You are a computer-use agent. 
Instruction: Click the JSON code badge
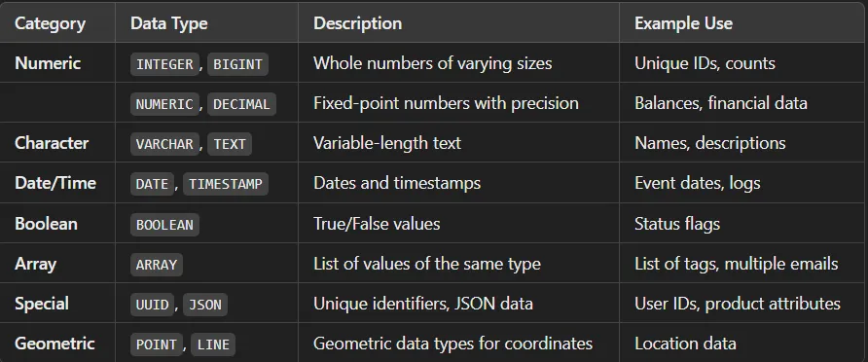[x=205, y=305]
